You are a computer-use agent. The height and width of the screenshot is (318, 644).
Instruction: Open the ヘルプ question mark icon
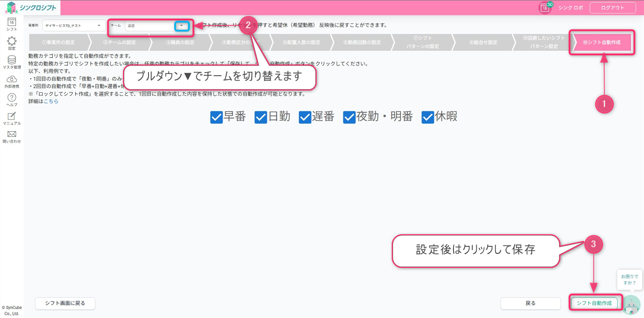point(12,98)
